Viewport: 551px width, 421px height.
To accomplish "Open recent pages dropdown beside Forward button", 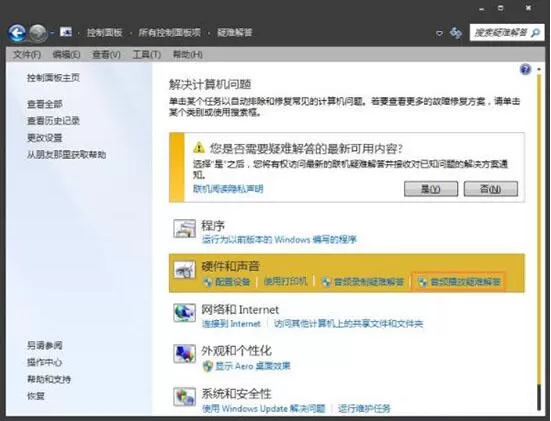I will [x=52, y=33].
